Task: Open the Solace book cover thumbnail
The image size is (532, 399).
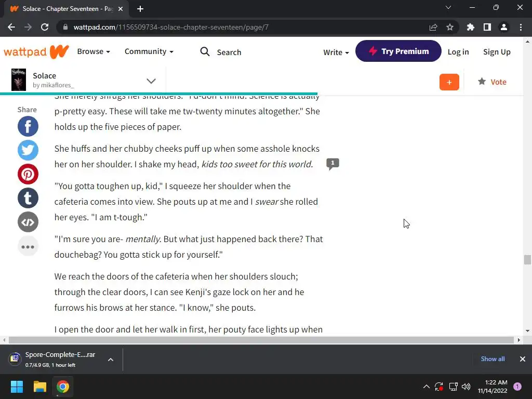Action: pyautogui.click(x=19, y=79)
